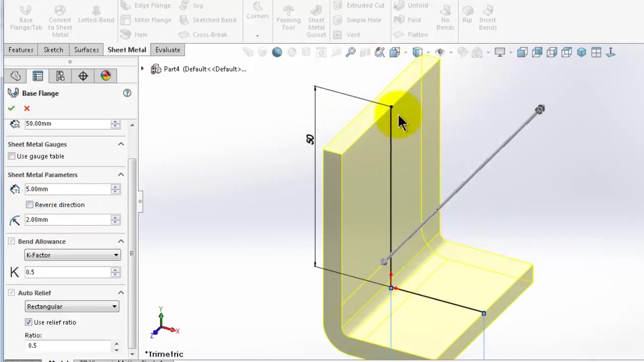
Task: Switch to the Features tab
Action: 21,50
